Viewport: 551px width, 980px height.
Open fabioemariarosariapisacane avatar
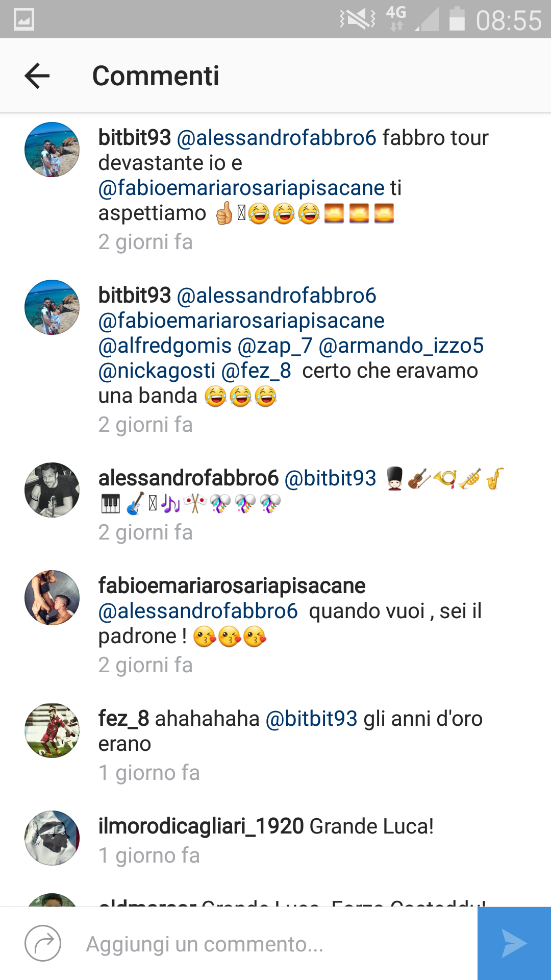click(x=52, y=598)
